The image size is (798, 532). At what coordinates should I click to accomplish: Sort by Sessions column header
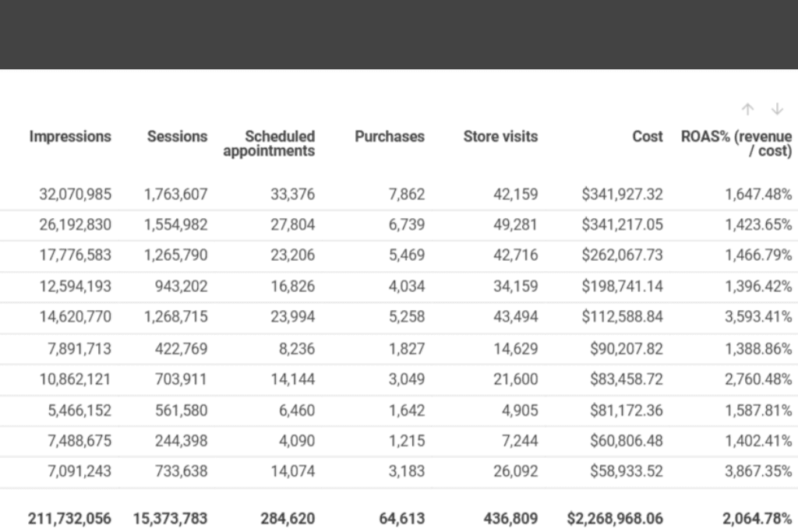(177, 136)
